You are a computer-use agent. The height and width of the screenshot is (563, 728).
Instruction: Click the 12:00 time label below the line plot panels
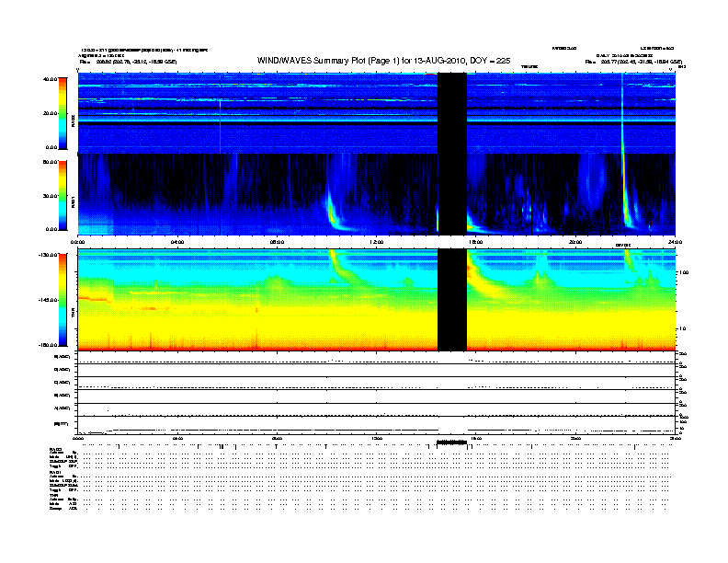(377, 438)
